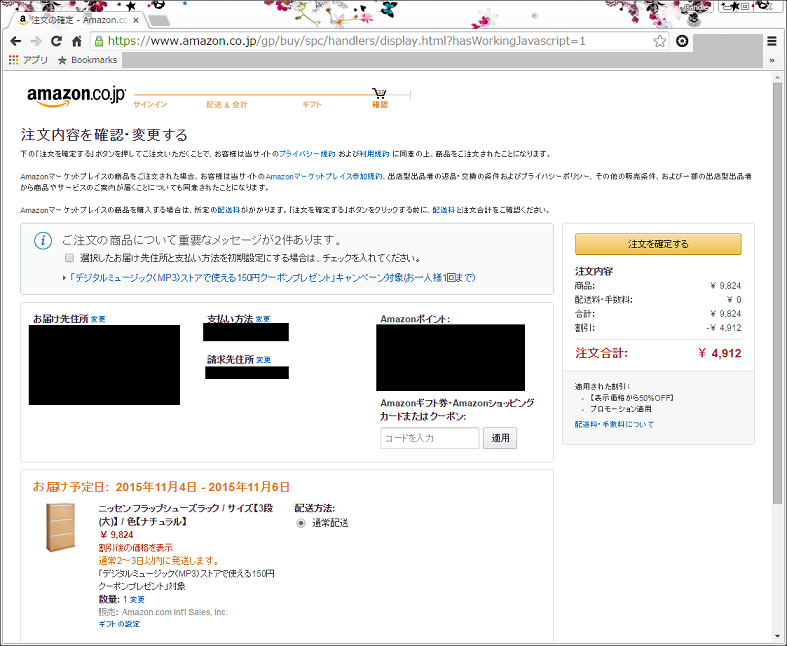This screenshot has width=787, height=646.
Task: Click the お届け予定日 delivery date heading
Action: 161,487
